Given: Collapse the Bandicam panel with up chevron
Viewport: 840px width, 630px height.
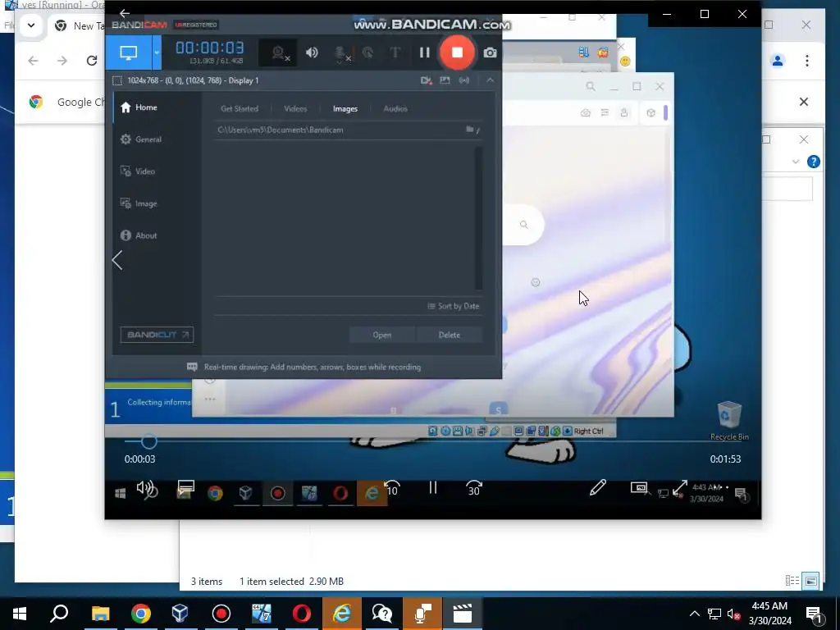Looking at the screenshot, I should 491,80.
